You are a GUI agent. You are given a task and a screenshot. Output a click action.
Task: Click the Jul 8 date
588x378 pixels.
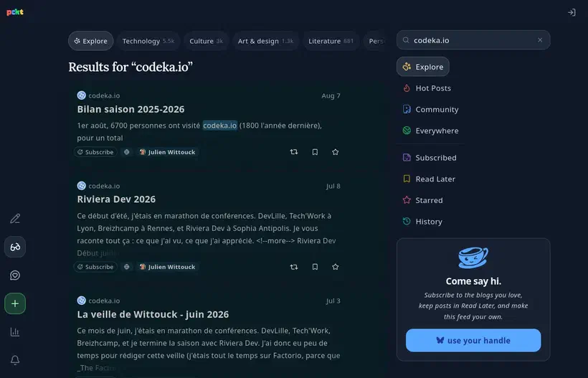click(333, 186)
